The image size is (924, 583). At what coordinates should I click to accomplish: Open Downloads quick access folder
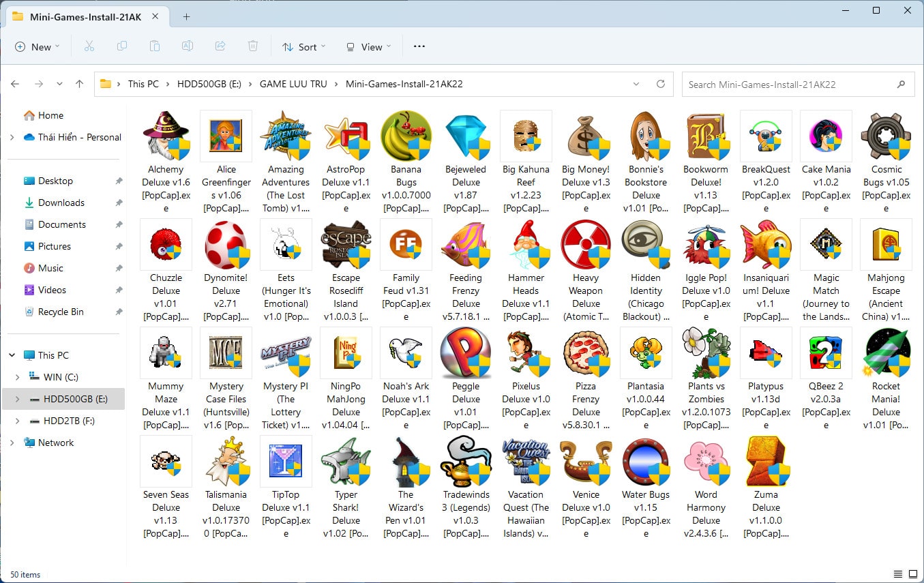(x=63, y=203)
